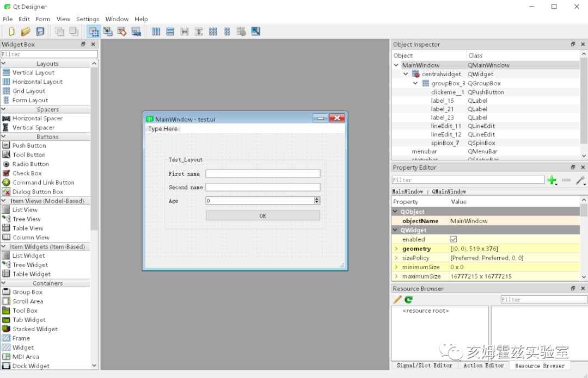Click the Widget Box filter field
The image size is (588, 378).
pos(49,54)
